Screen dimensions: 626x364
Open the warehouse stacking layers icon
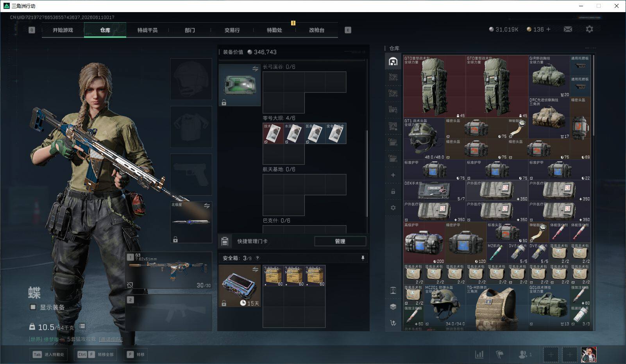(x=393, y=307)
